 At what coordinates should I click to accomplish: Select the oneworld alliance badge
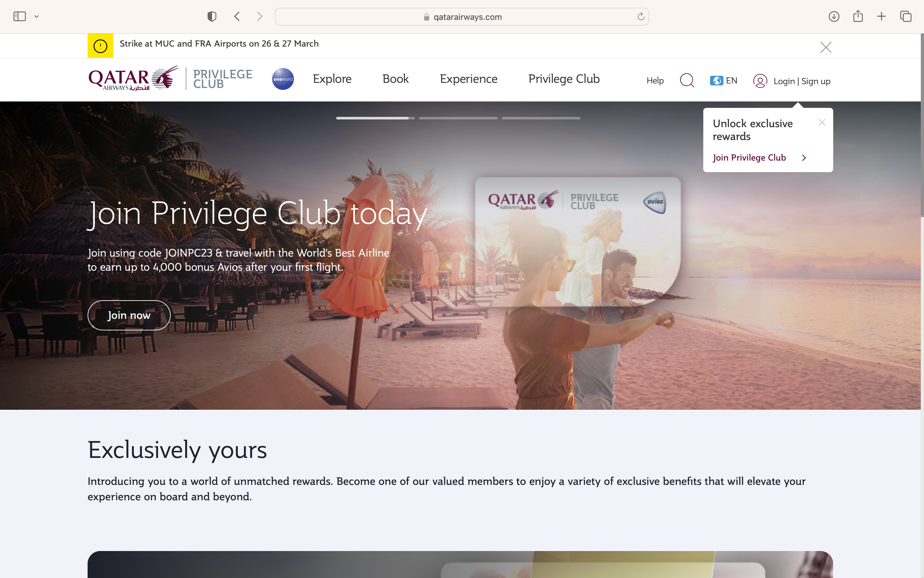coord(283,79)
